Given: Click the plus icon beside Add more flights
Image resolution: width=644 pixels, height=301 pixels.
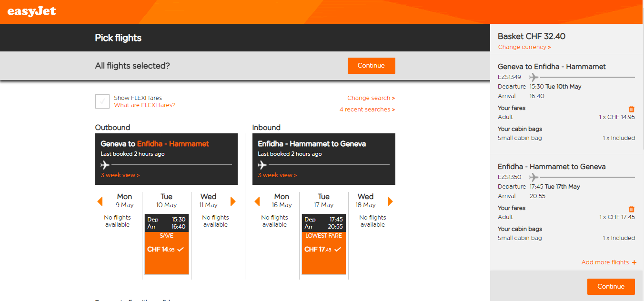Looking at the screenshot, I should tap(634, 262).
